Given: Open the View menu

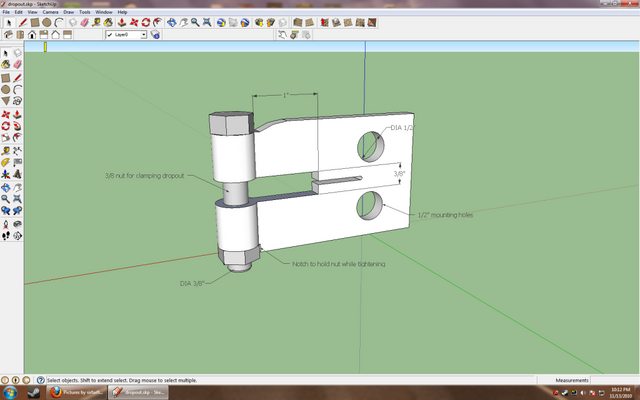Looking at the screenshot, I should coord(33,12).
